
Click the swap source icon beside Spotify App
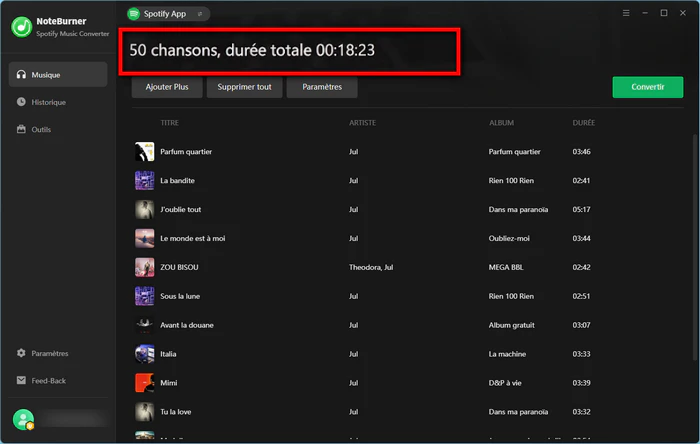200,14
